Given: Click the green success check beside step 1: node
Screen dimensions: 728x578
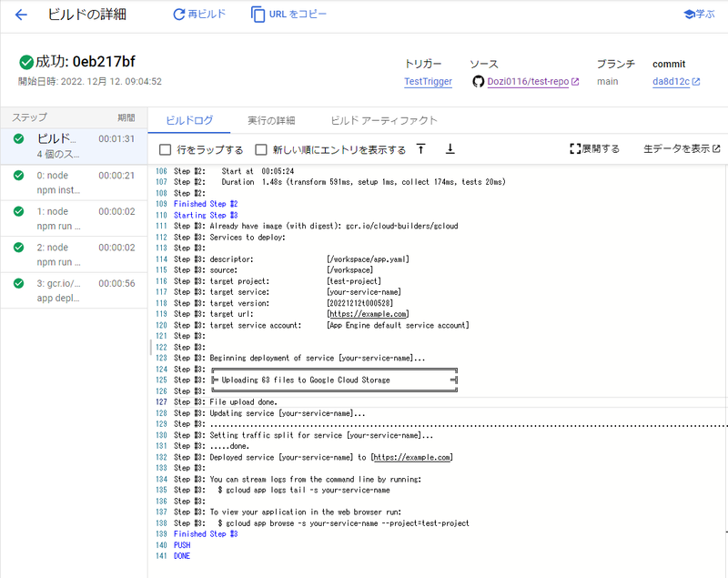Looking at the screenshot, I should coord(16,210).
